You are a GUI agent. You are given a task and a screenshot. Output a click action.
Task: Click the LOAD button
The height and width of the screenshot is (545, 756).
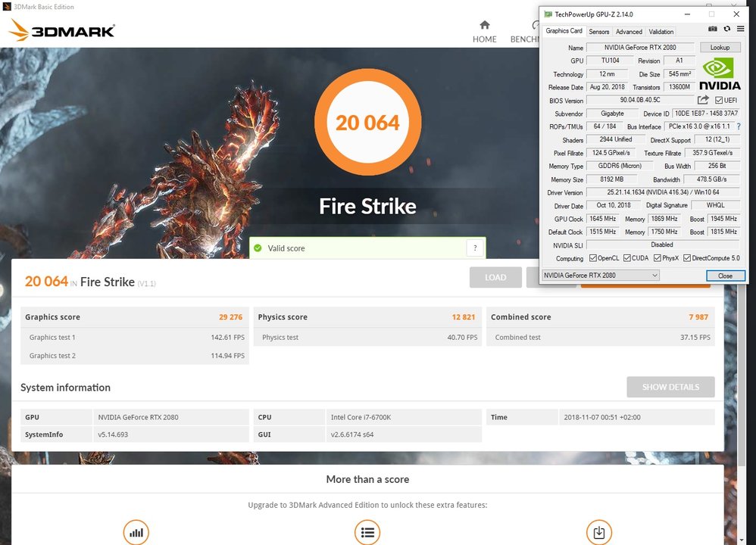pyautogui.click(x=495, y=278)
